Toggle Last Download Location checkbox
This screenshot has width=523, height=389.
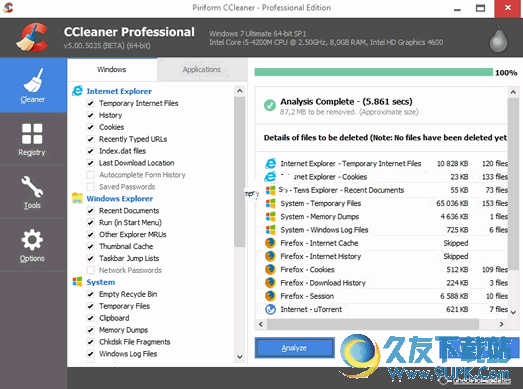pyautogui.click(x=90, y=163)
